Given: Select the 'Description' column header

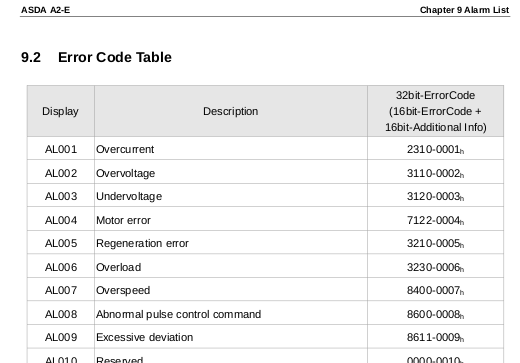Looking at the screenshot, I should pyautogui.click(x=231, y=111).
